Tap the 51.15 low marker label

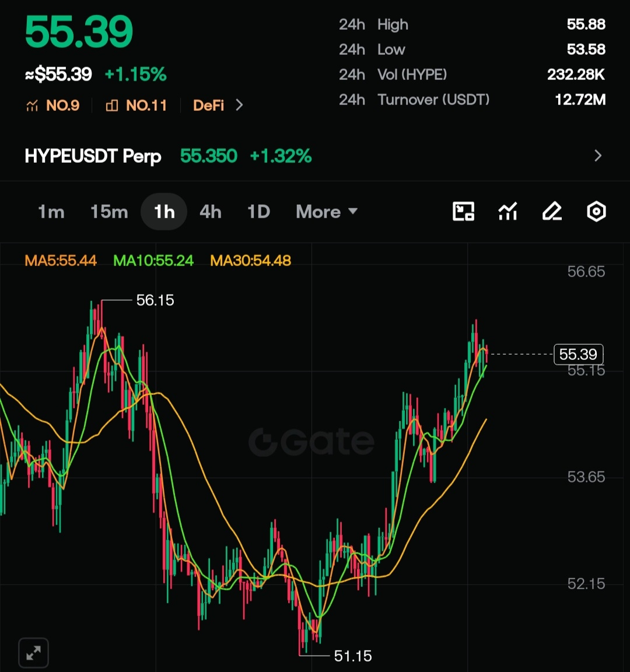[x=353, y=656]
